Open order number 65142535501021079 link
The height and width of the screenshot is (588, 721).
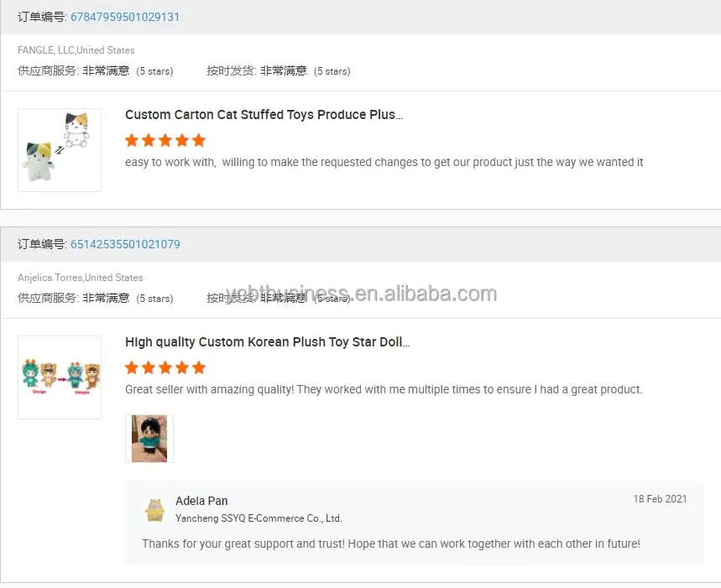124,244
